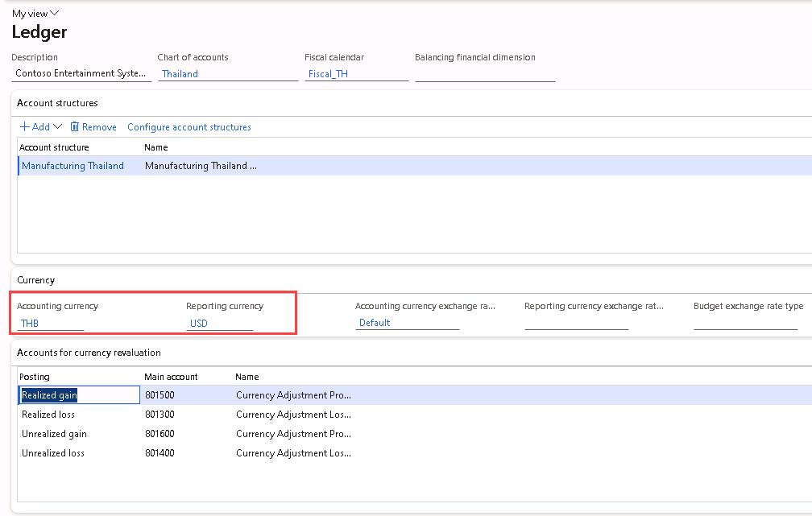Click the Remove trash icon
This screenshot has width=812, height=516.
pos(75,127)
